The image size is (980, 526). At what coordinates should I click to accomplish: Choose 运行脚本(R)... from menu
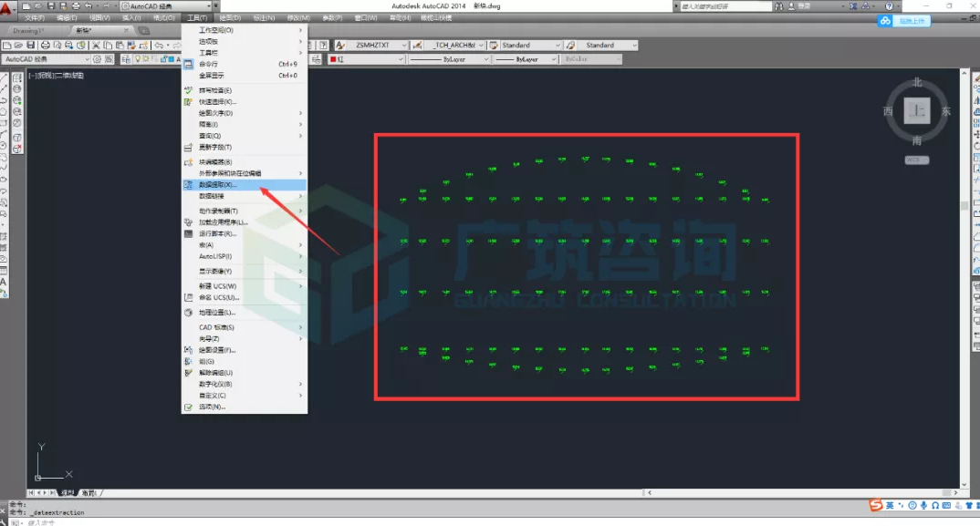245,233
